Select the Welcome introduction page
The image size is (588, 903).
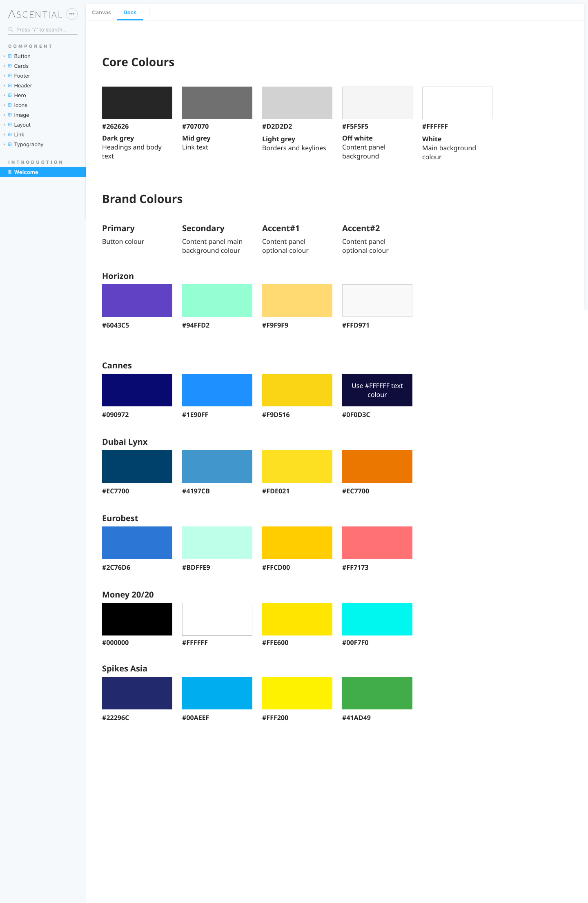(x=43, y=172)
